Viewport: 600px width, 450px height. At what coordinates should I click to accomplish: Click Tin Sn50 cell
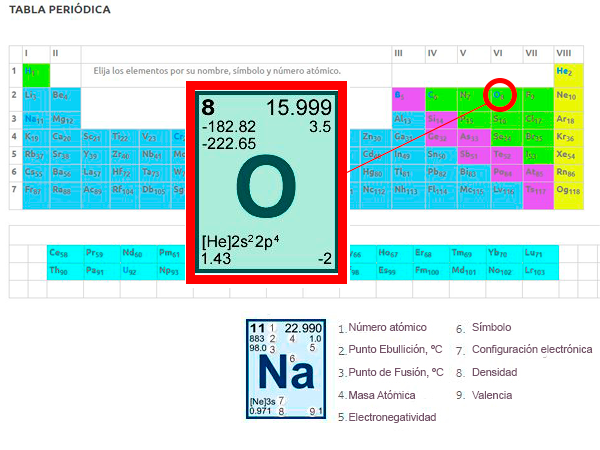(441, 156)
